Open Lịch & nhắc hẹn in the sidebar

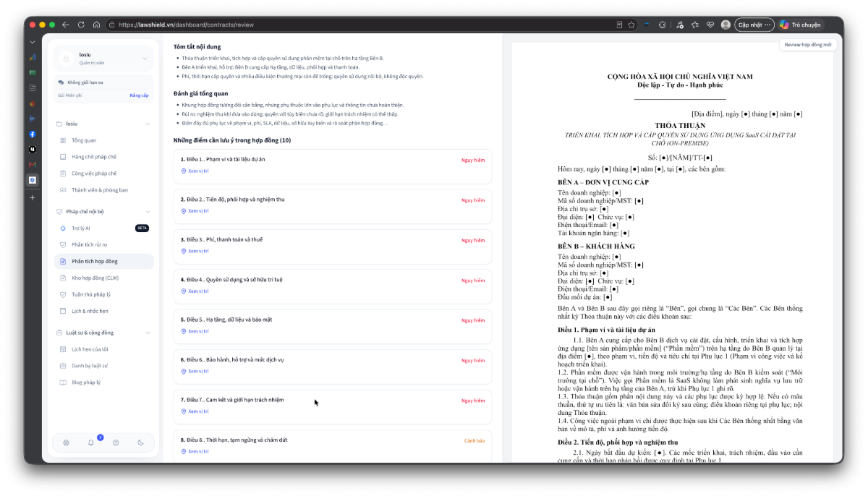(x=103, y=311)
